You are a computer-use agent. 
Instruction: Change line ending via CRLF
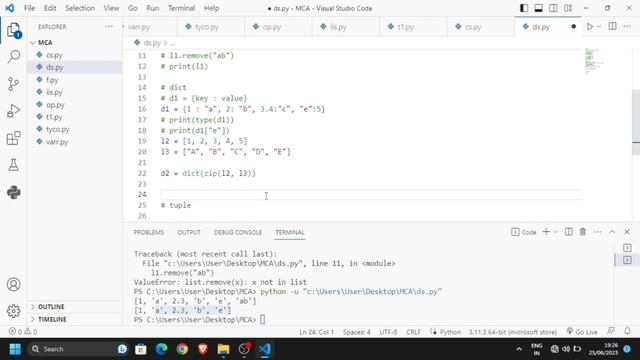tap(413, 332)
